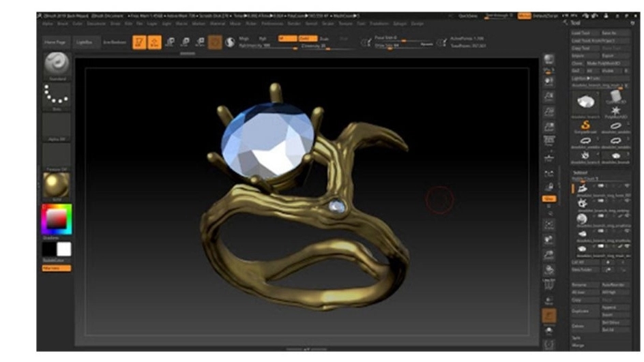
Task: Click the Scroll canvas icon
Action: click(548, 81)
